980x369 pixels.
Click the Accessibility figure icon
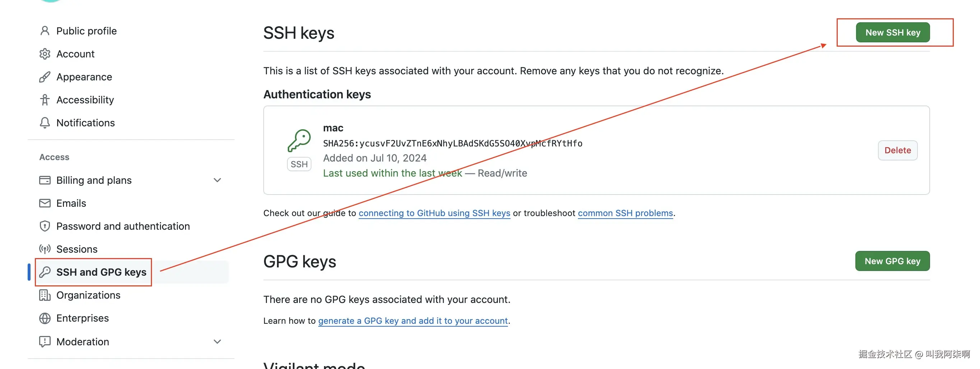click(x=45, y=100)
